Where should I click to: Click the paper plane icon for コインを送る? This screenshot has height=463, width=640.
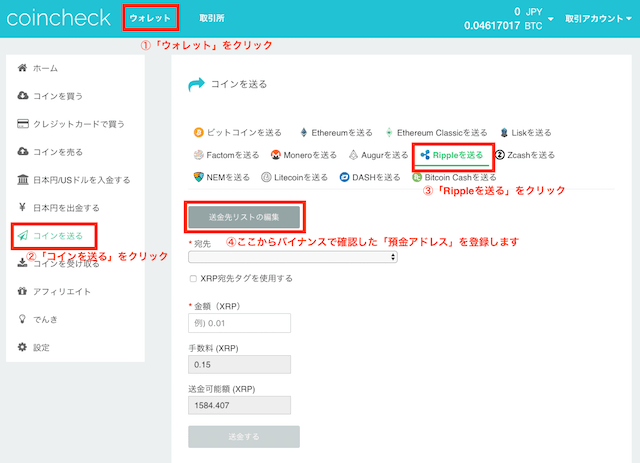(22, 235)
